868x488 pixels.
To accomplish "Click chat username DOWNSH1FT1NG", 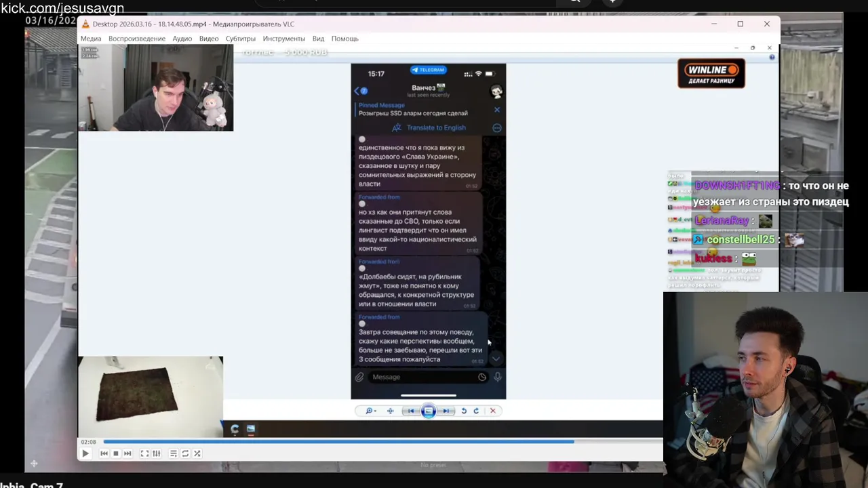I will (x=737, y=186).
